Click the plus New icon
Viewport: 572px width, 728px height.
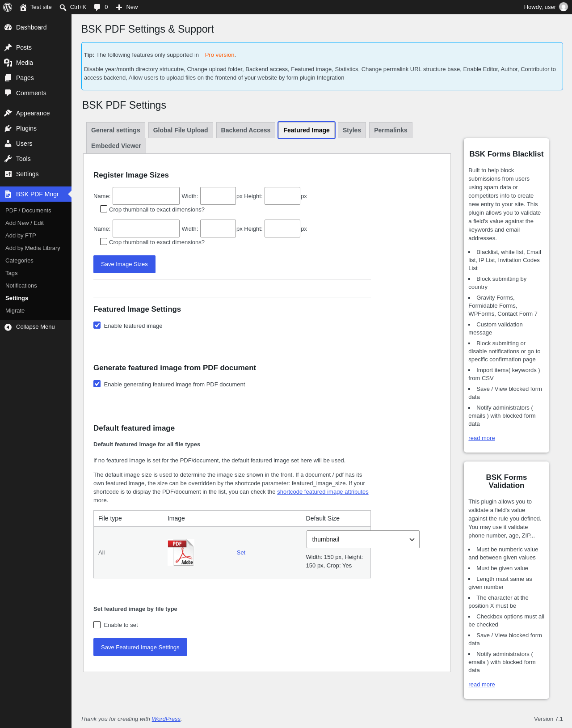pos(119,7)
